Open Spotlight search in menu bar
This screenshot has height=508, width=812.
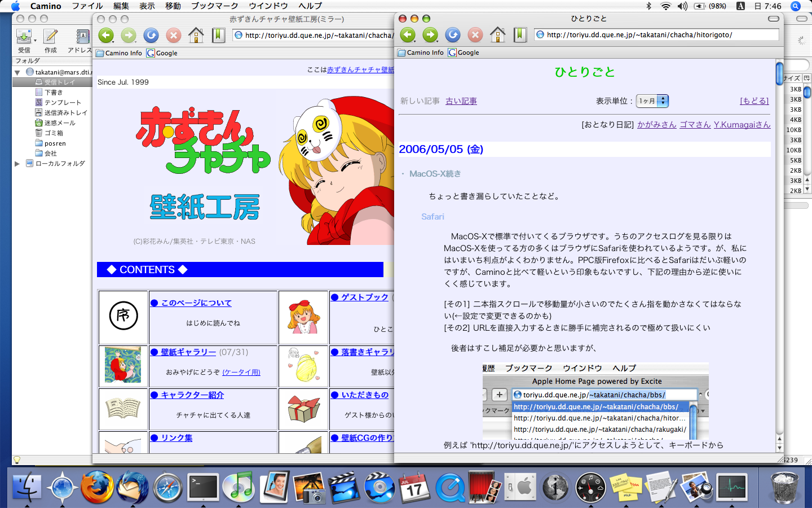[x=796, y=6]
